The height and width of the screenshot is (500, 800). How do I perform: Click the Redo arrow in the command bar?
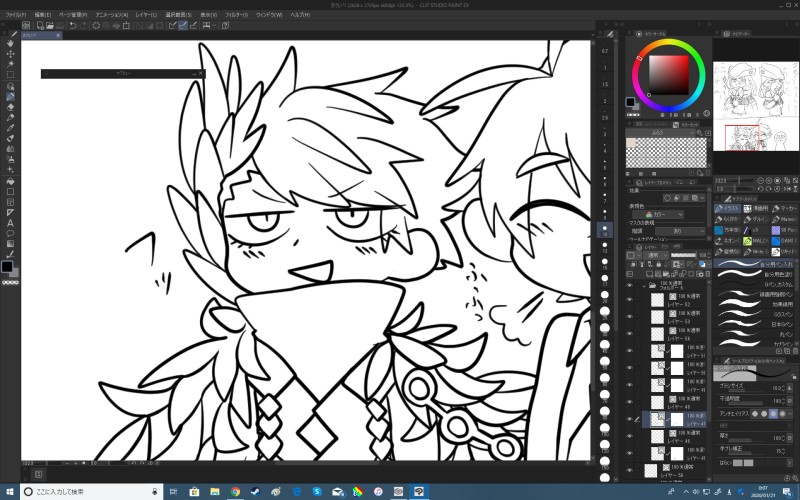(x=83, y=25)
